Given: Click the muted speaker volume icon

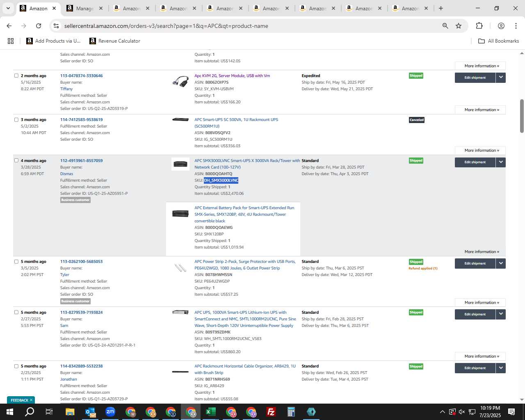Looking at the screenshot, I should click(x=462, y=412).
